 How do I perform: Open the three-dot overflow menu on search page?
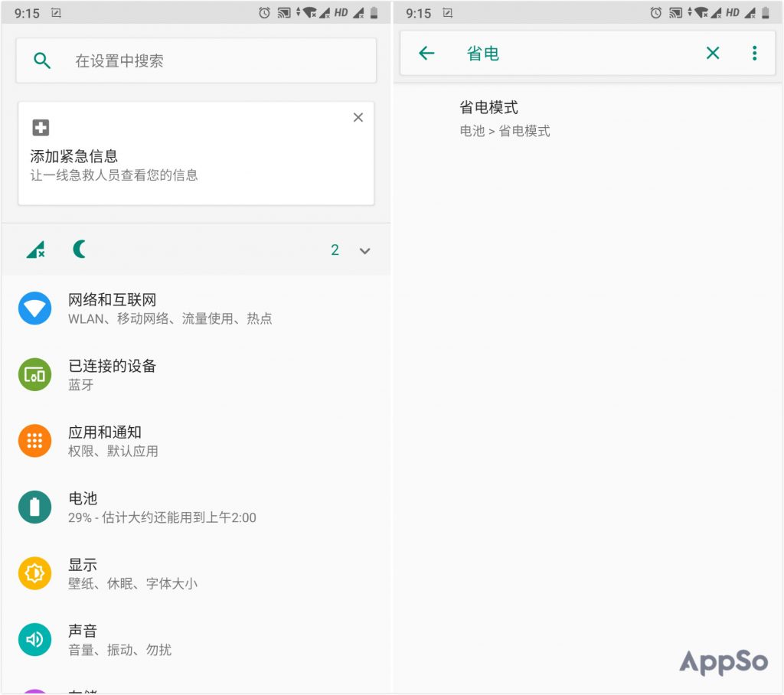click(755, 53)
